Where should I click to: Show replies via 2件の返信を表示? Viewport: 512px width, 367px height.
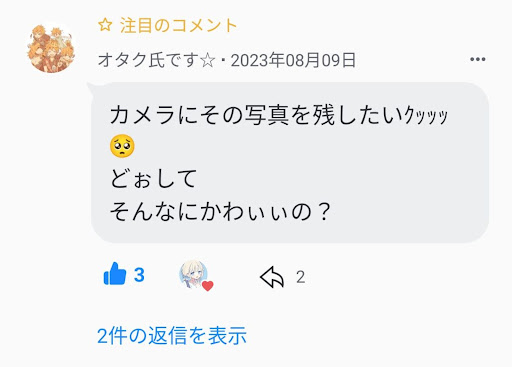(x=172, y=335)
